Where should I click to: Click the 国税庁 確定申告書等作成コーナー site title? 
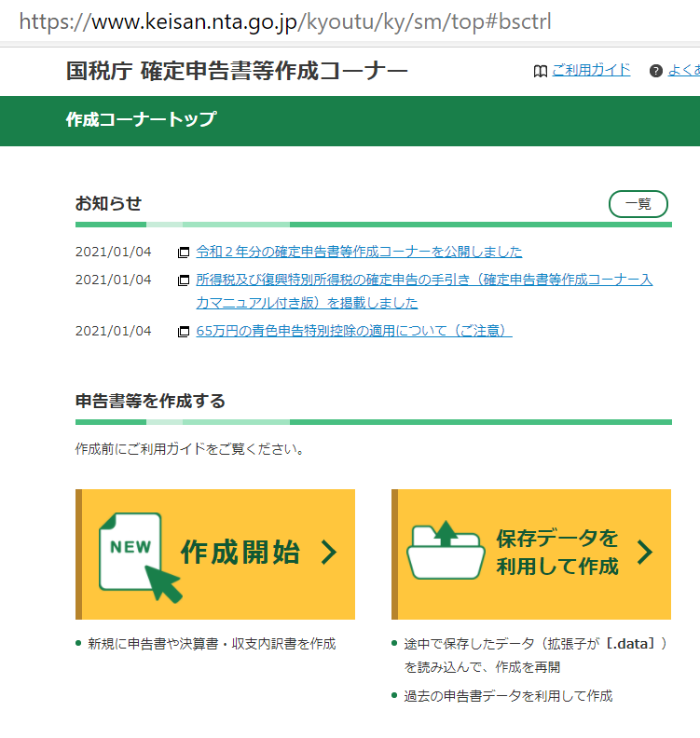point(237,71)
